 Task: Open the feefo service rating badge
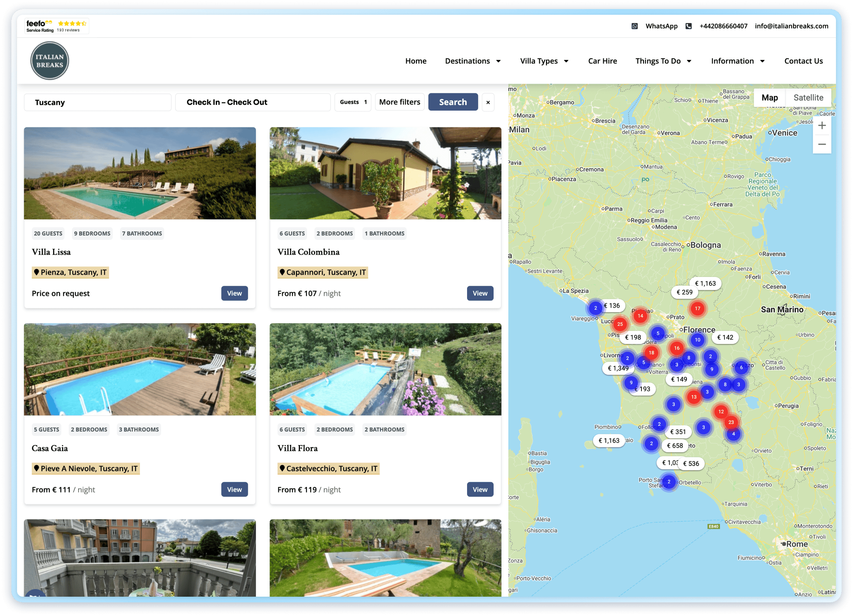coord(57,26)
